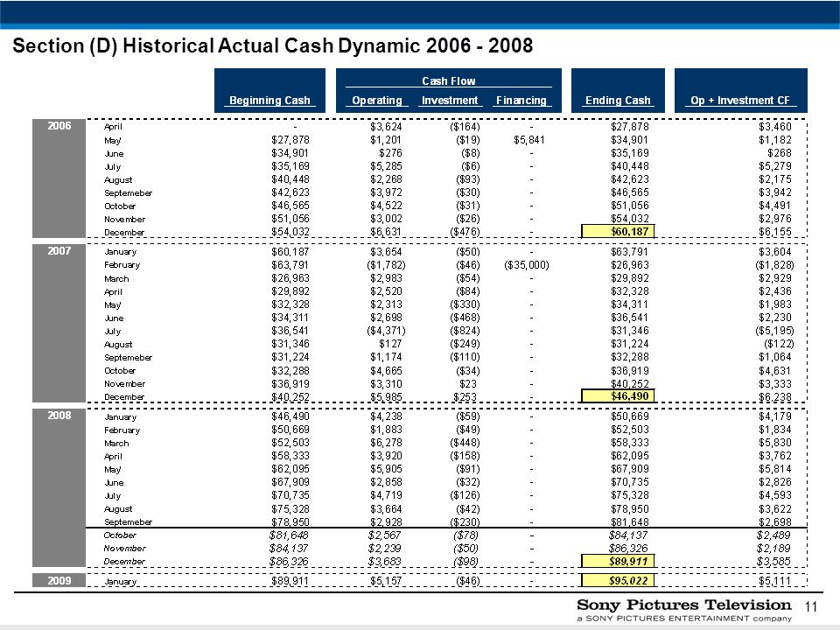Select ending cash $34,901
Screen dimensions: 840x630
coord(629,140)
